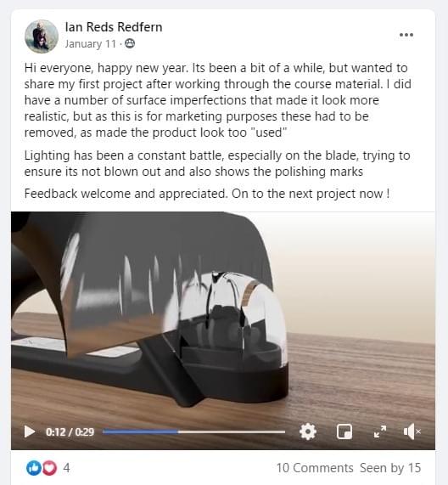Image resolution: width=448 pixels, height=485 pixels.
Task: Click the red heart Love reaction icon
Action: 49,468
